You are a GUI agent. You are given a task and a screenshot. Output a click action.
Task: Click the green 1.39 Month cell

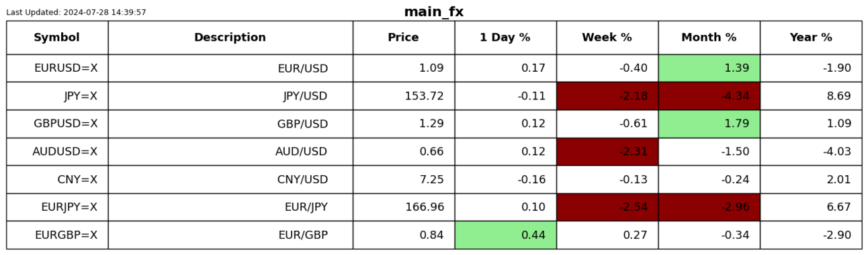tap(709, 68)
